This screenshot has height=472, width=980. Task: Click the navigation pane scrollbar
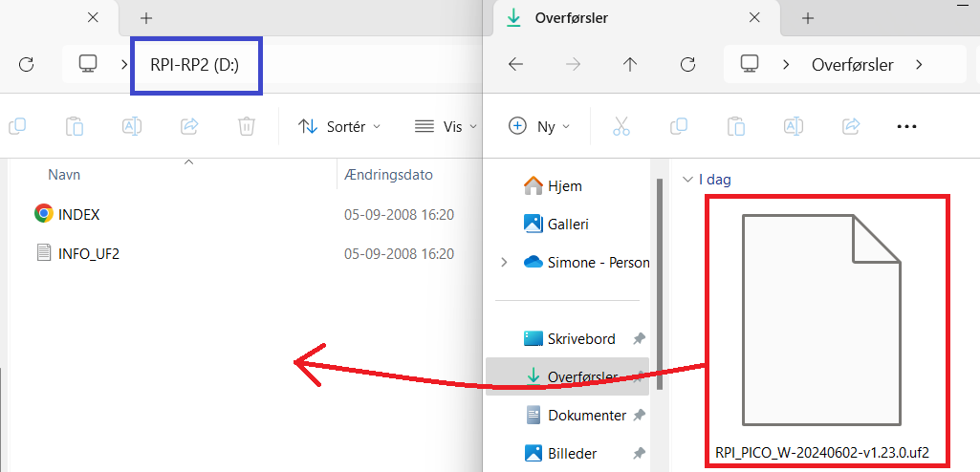coord(658,284)
